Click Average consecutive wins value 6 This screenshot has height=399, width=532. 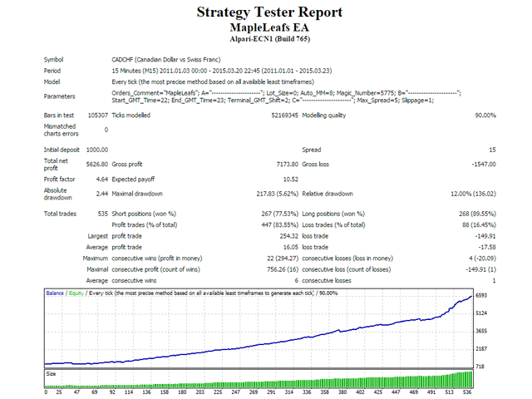click(297, 281)
